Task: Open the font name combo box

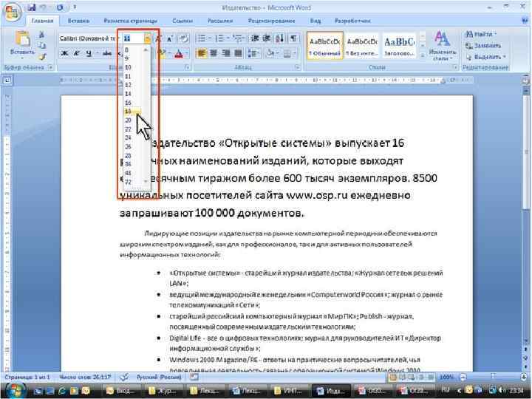Action: coord(88,38)
